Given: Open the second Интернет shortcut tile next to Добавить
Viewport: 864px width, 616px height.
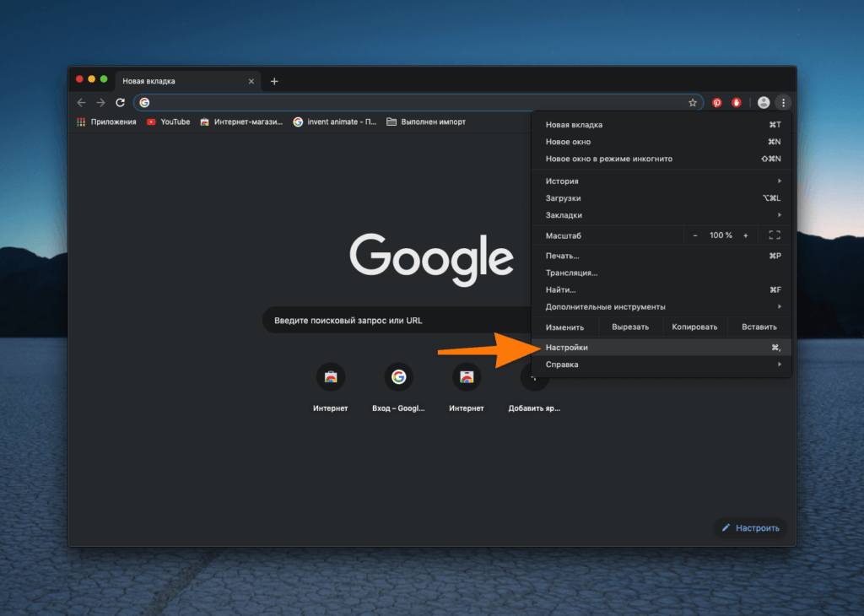Looking at the screenshot, I should [x=466, y=386].
